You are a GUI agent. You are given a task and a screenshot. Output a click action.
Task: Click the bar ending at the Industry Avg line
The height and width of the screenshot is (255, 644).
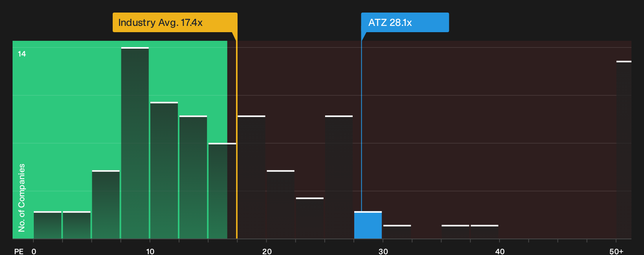click(222, 191)
